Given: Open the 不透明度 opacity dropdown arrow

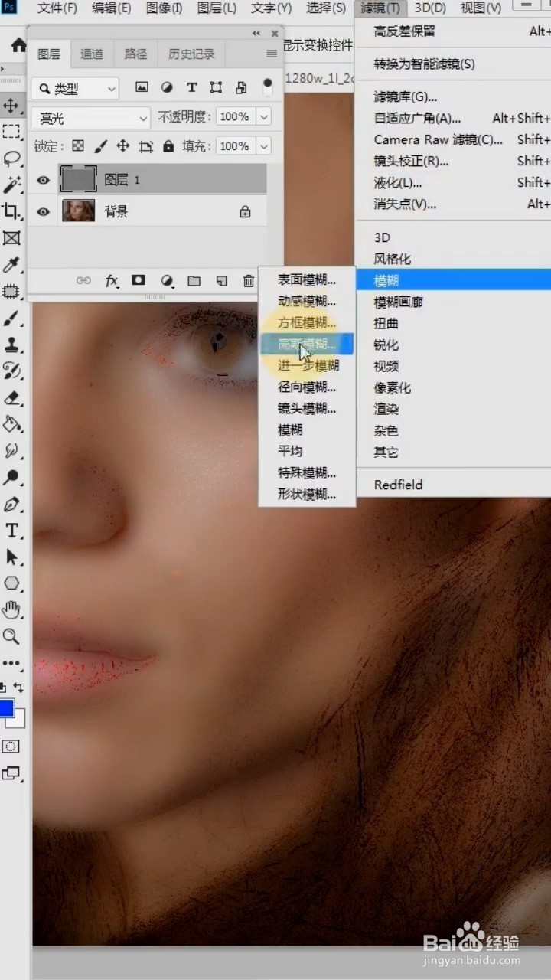Looking at the screenshot, I should tap(264, 117).
